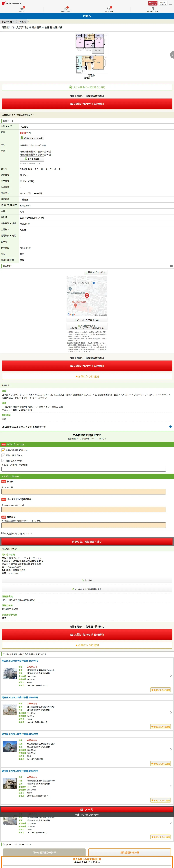The width and height of the screenshot is (174, 868).
Task: Click 鳩ヶ谷中央病院 marker on map
Action: 75,306
